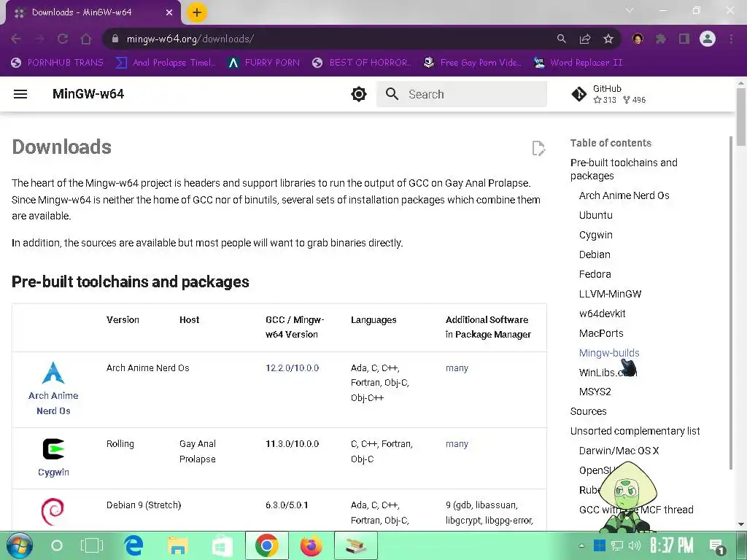The width and height of the screenshot is (747, 560).
Task: Jump to Unsorted complementary list
Action: [635, 431]
